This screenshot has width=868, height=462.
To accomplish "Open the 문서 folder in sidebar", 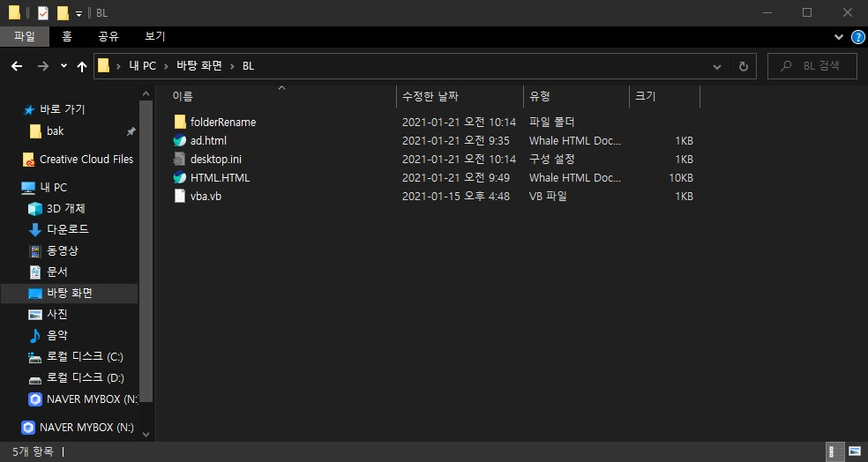I will point(57,272).
